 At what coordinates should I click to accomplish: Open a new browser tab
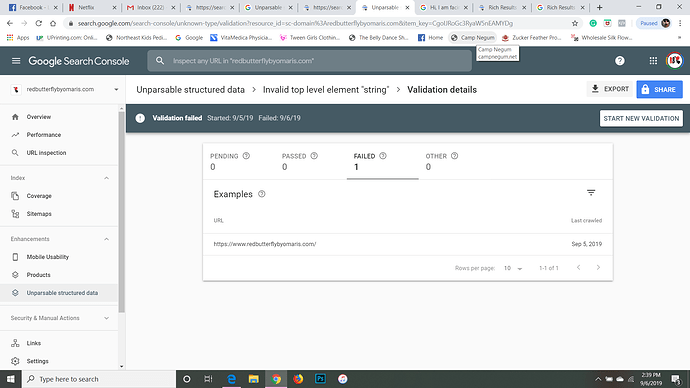tap(599, 7)
